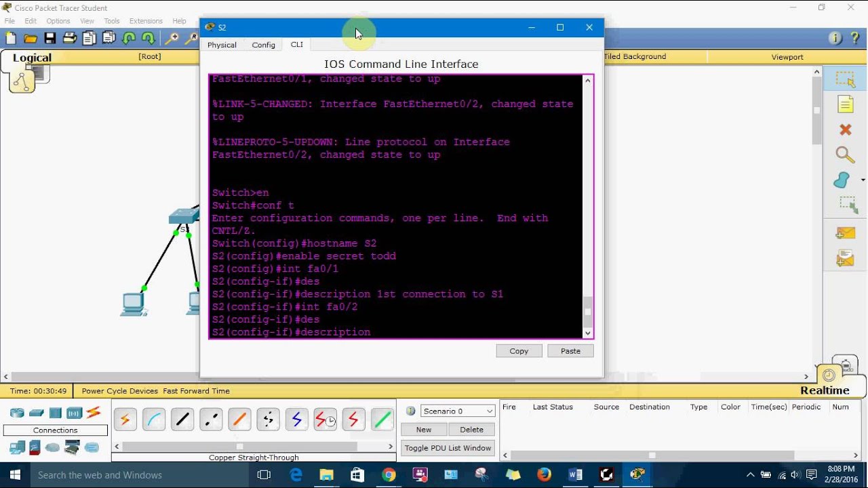
Task: Open the network information 'i' icon
Action: coord(835,38)
